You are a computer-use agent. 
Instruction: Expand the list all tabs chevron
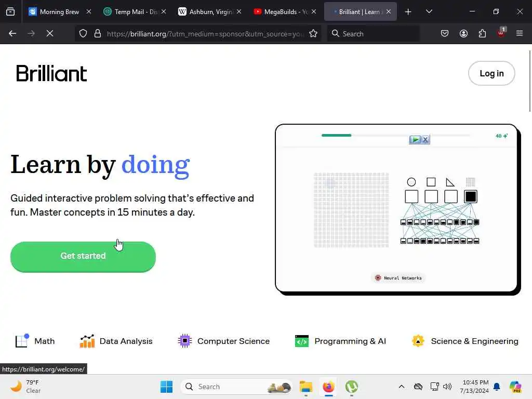429,11
